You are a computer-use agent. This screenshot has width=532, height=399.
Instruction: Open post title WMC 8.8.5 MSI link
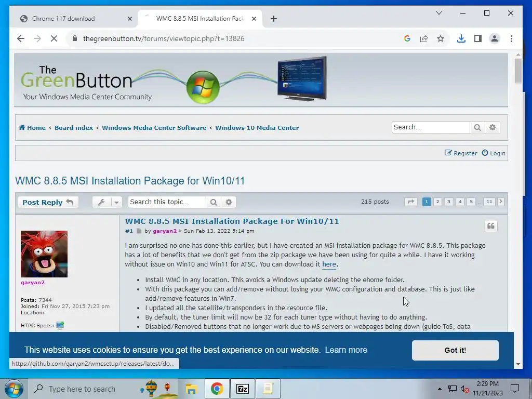pos(232,221)
